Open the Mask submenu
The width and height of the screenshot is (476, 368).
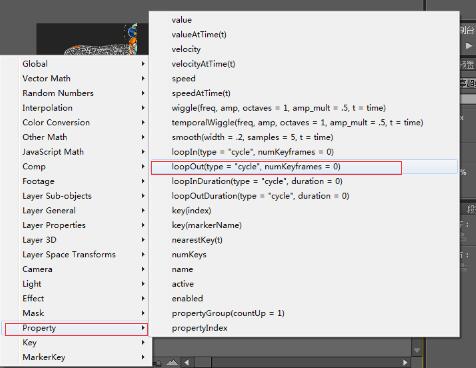coord(76,313)
